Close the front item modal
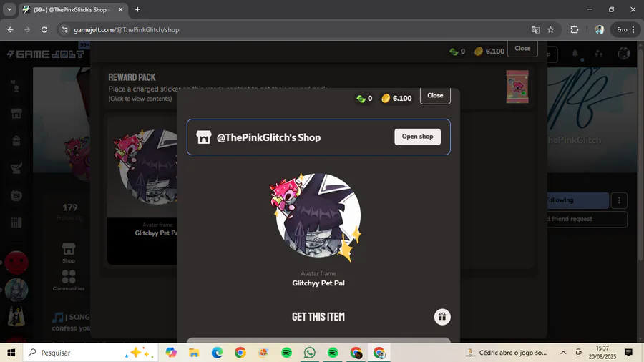This screenshot has width=644, height=362. (435, 96)
